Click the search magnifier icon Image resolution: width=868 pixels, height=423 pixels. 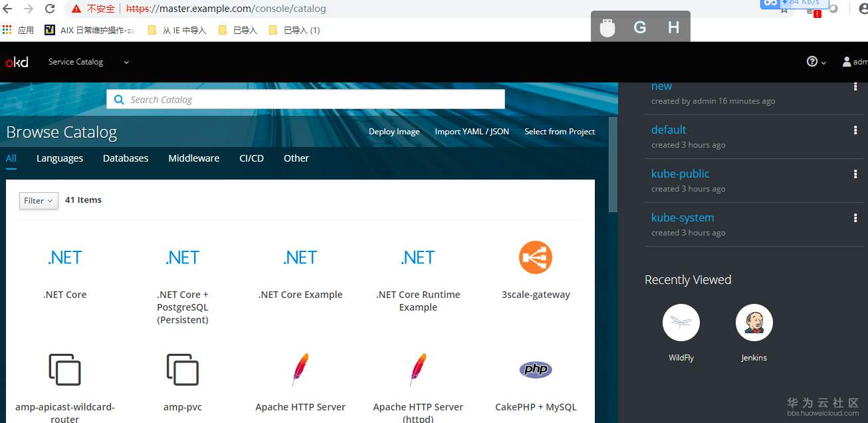pyautogui.click(x=119, y=99)
